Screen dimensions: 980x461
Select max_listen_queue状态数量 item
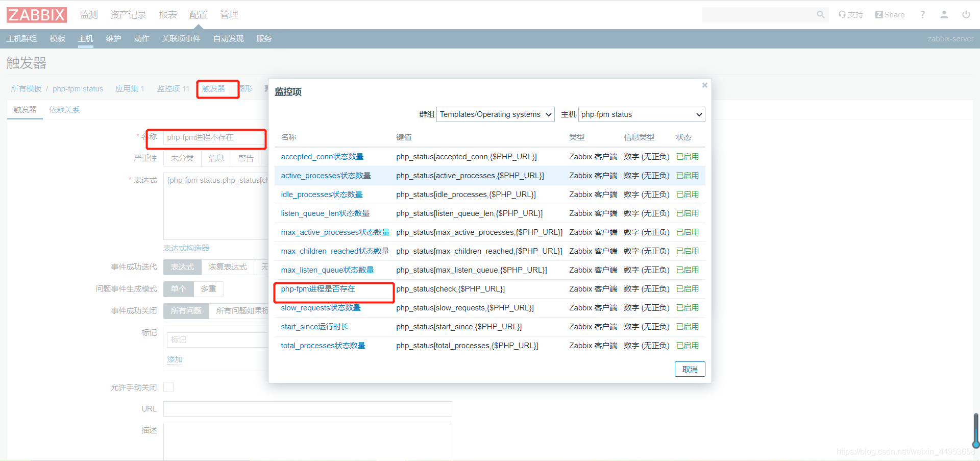[327, 270]
